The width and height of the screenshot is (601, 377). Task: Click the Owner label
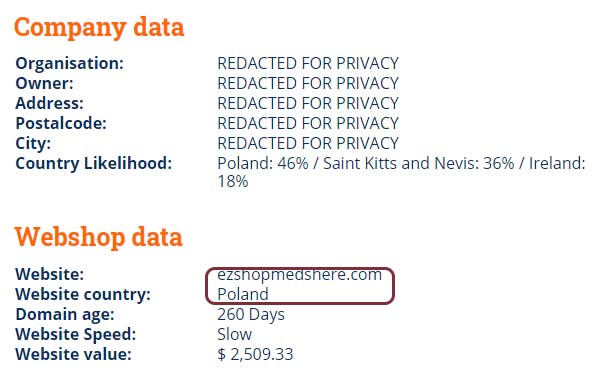[44, 83]
